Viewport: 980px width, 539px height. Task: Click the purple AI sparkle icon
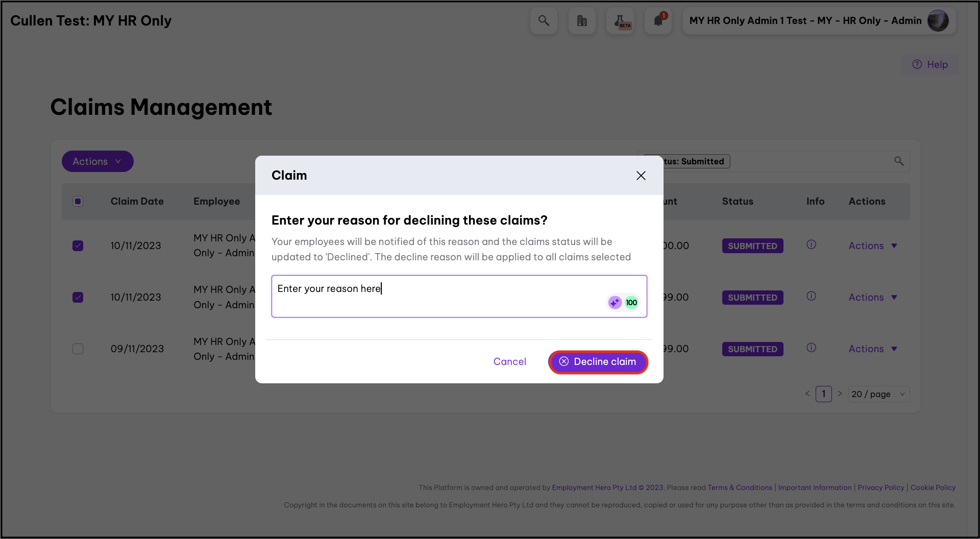tap(615, 303)
